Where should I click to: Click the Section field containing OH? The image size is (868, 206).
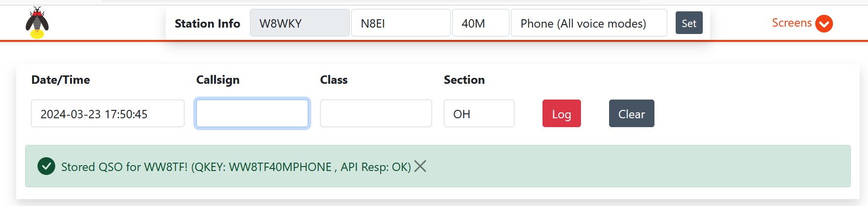[478, 114]
